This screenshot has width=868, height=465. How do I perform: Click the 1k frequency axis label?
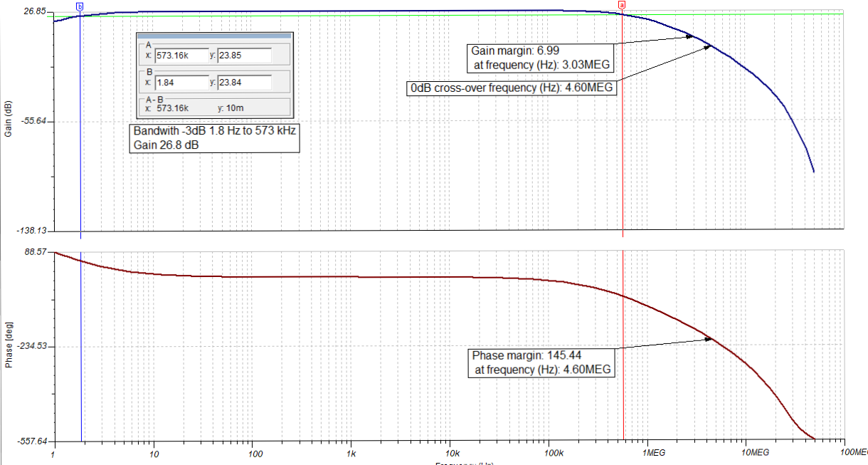[x=351, y=453]
